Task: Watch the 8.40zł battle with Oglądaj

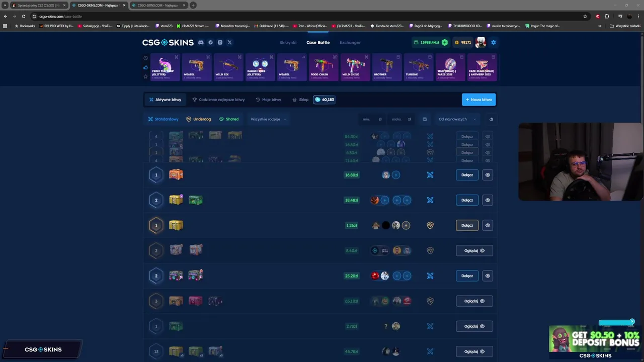Action: (x=474, y=250)
